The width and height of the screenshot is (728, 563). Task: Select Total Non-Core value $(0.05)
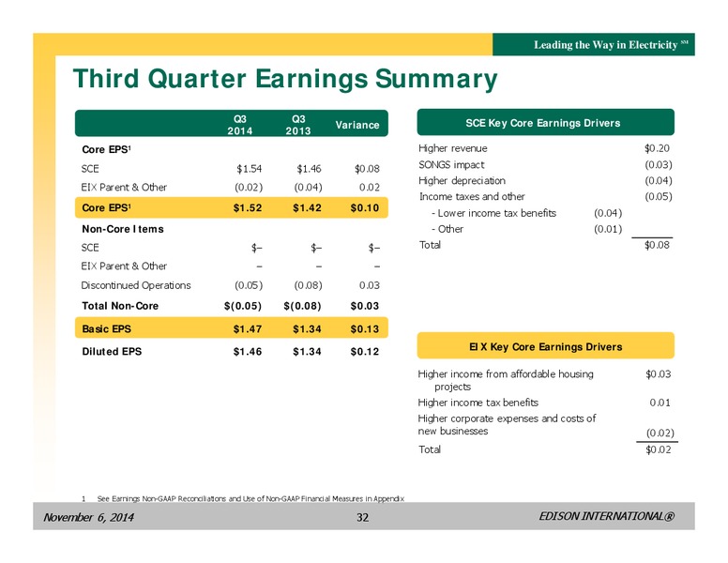(x=243, y=306)
